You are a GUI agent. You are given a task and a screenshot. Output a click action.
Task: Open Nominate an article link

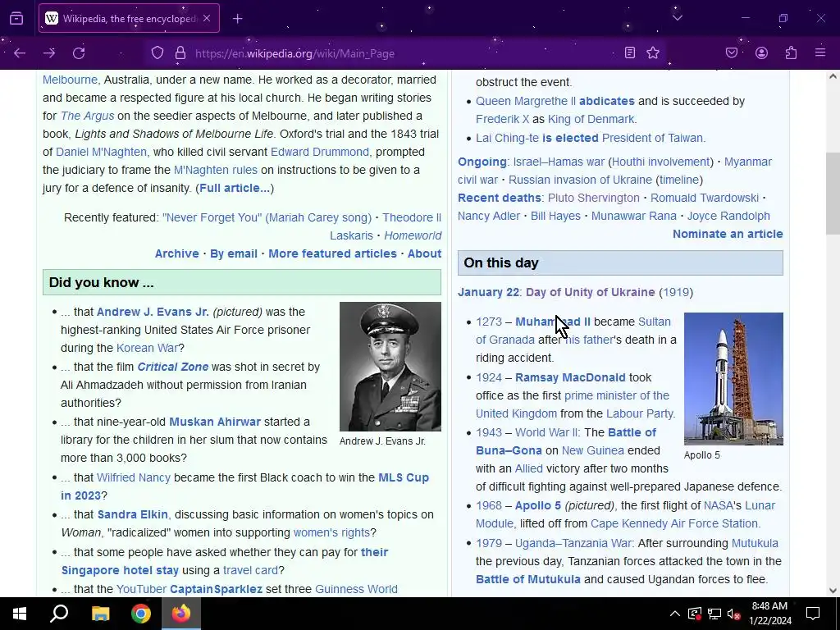tap(728, 234)
